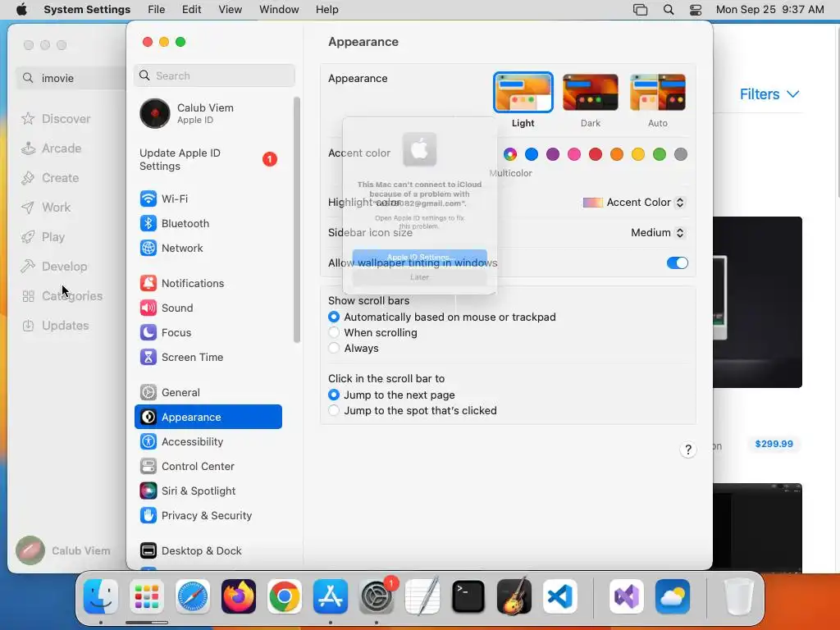Image resolution: width=840 pixels, height=630 pixels.
Task: Click Later in iCloud dialog
Action: point(419,277)
